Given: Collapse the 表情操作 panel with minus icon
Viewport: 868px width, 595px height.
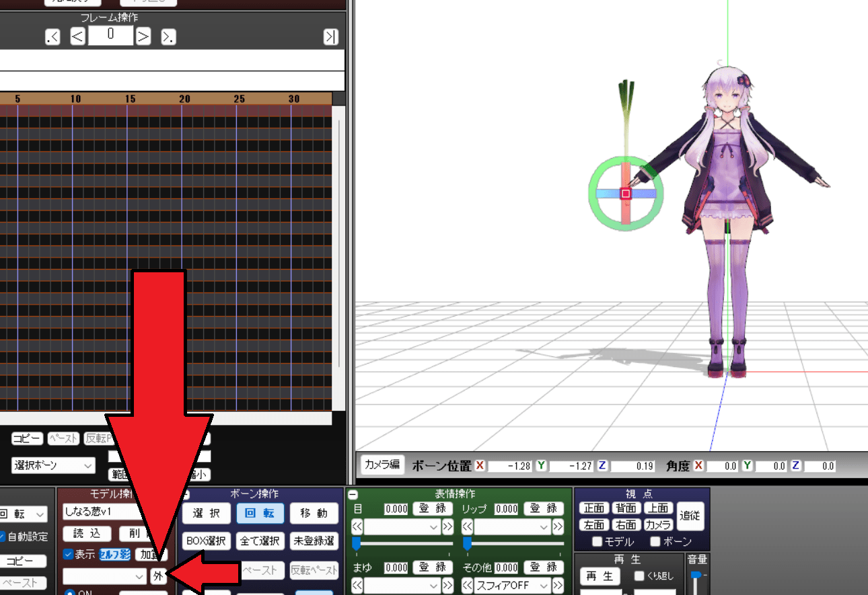Looking at the screenshot, I should pyautogui.click(x=353, y=494).
